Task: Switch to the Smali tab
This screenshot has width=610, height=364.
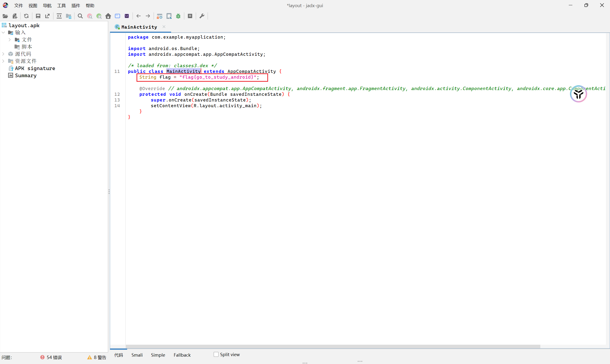Action: point(137,355)
